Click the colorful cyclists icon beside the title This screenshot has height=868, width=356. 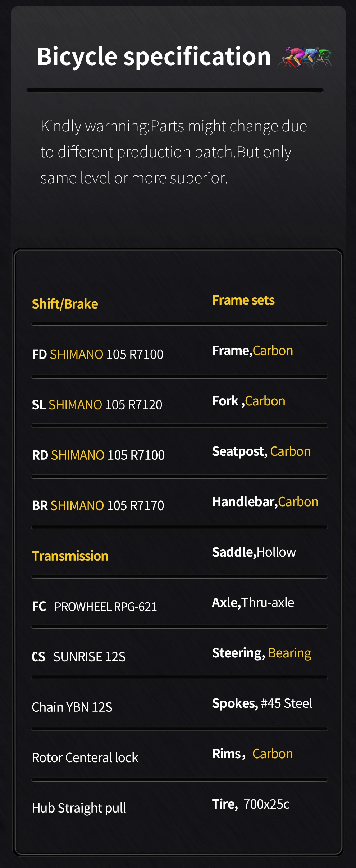(x=305, y=58)
